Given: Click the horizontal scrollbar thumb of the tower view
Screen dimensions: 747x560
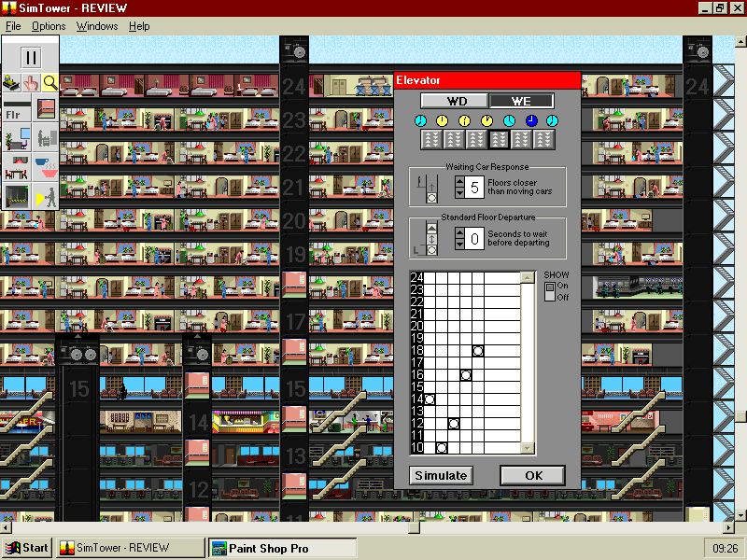Looking at the screenshot, I should click(x=414, y=527).
